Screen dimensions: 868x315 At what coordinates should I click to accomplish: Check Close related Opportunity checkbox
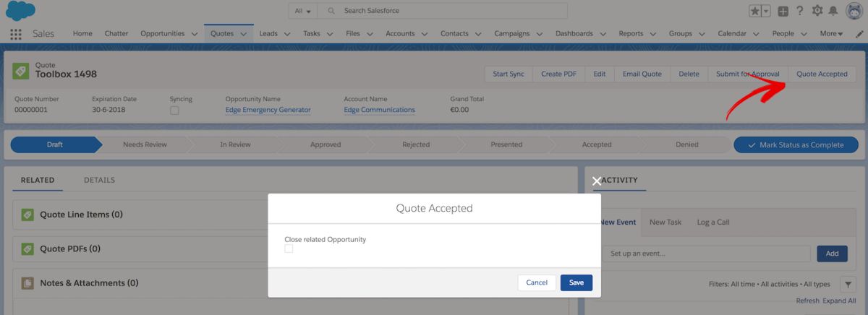tap(289, 249)
